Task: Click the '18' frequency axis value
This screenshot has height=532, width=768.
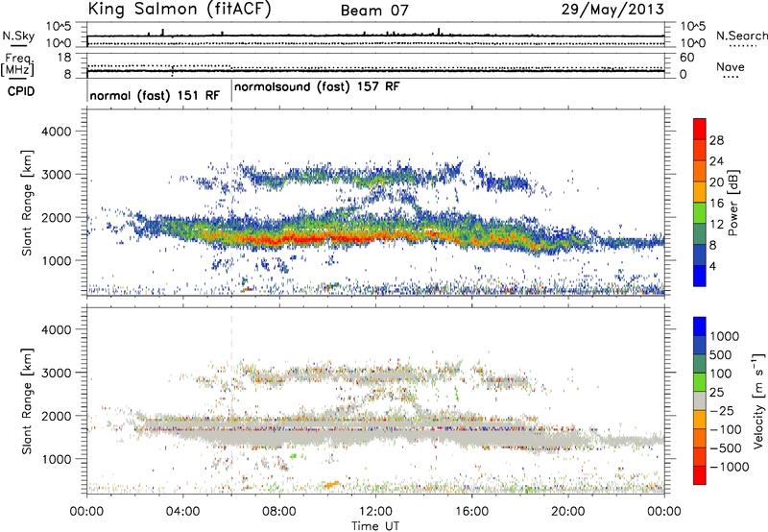Action: pos(64,58)
